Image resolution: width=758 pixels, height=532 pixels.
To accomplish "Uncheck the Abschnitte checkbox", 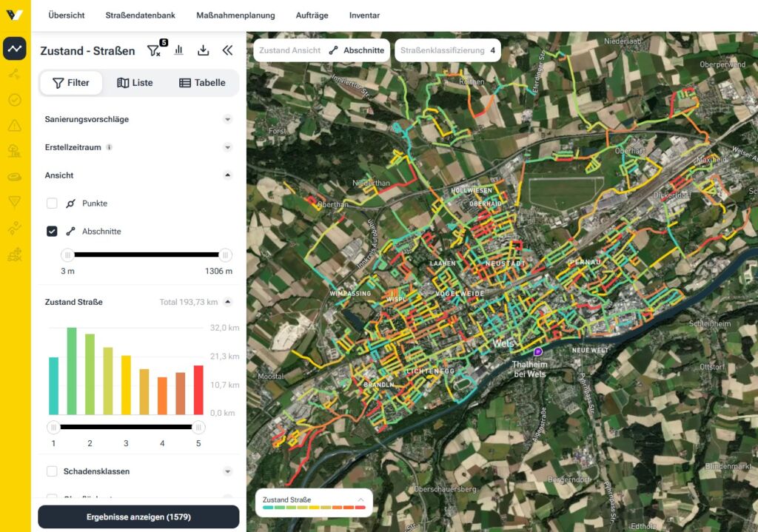I will pyautogui.click(x=52, y=232).
